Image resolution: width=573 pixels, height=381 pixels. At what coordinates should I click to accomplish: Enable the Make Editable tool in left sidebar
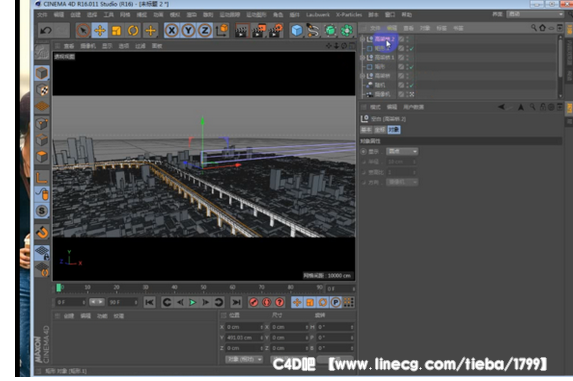(42, 53)
